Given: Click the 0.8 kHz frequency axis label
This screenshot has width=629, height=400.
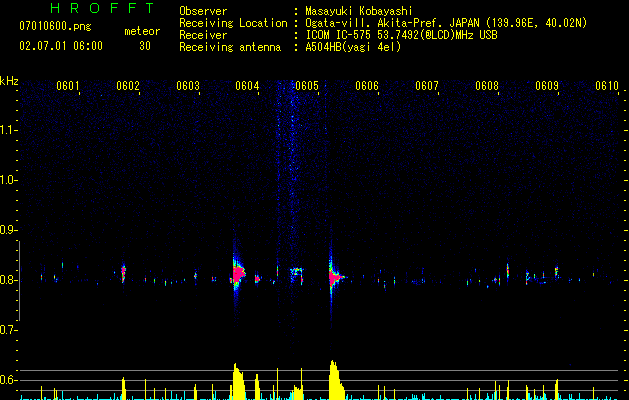Looking at the screenshot, I should [x=8, y=280].
